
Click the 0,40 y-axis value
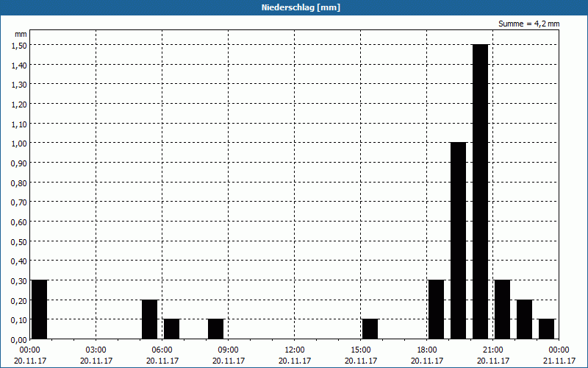(19, 261)
